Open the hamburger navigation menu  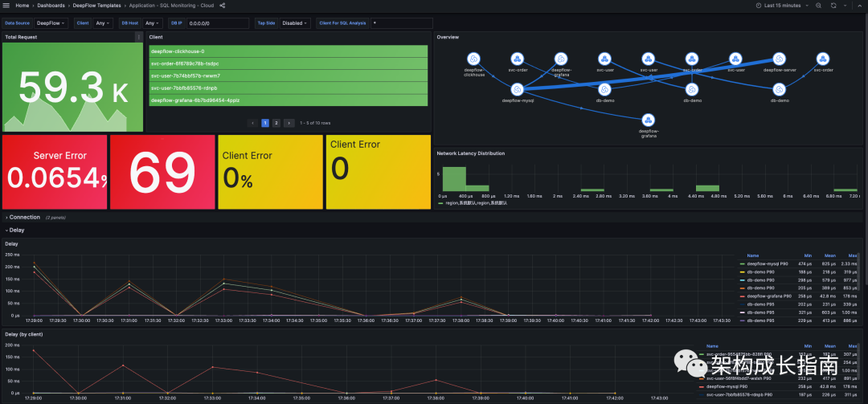pos(6,5)
